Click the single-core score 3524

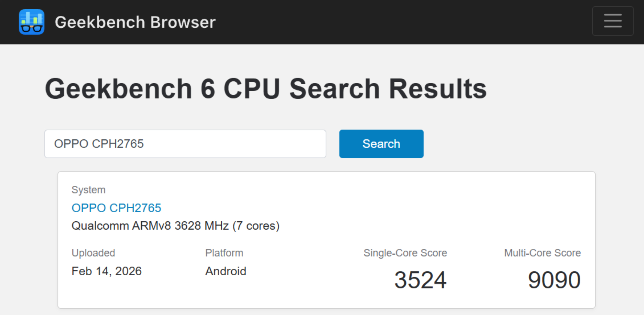(420, 280)
